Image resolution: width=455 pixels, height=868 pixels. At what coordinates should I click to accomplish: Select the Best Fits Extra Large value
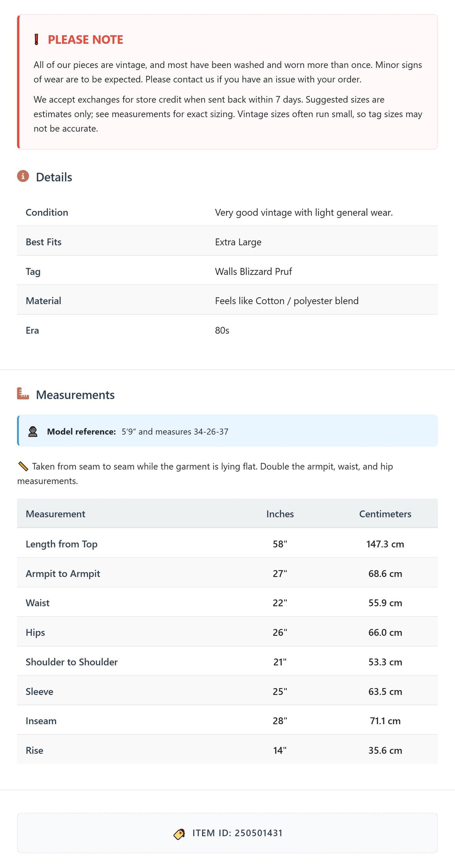(x=238, y=242)
